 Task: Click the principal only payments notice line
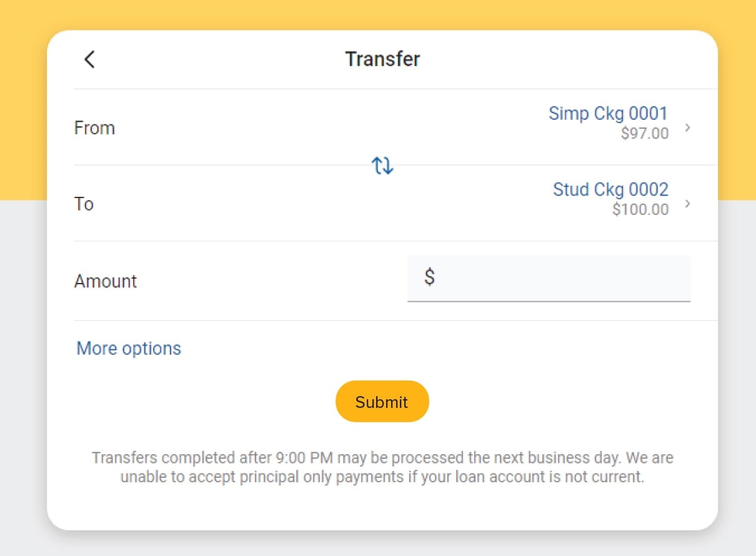click(x=382, y=477)
